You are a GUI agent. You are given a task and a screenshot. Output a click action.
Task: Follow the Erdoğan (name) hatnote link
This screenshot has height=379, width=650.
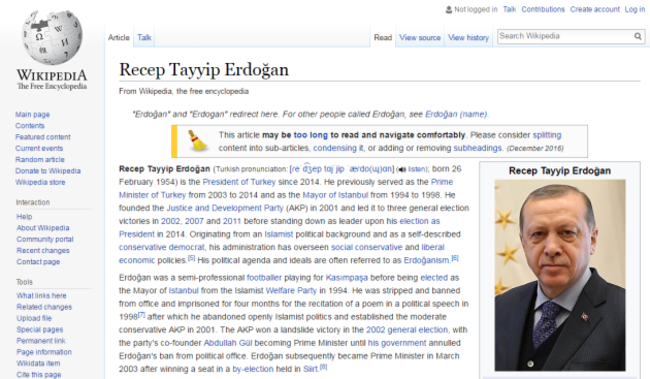click(x=456, y=114)
